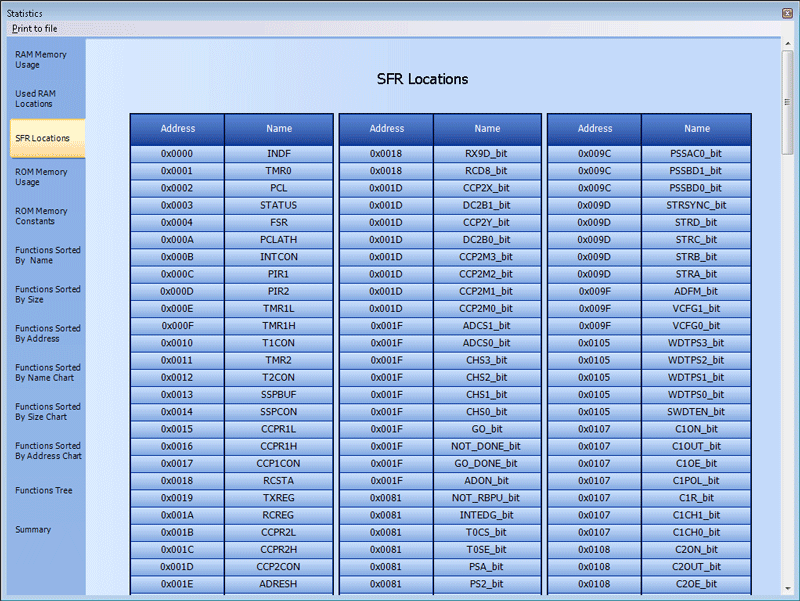Open the RAM Memory Usage tab
800x601 pixels.
click(x=47, y=60)
